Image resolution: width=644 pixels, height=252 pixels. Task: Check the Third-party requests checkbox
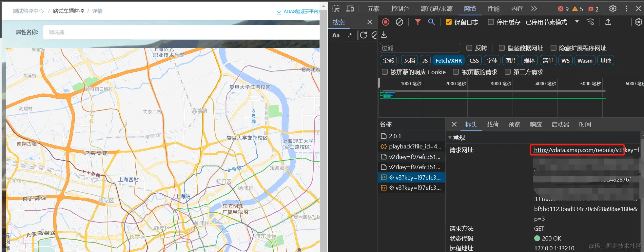(508, 71)
